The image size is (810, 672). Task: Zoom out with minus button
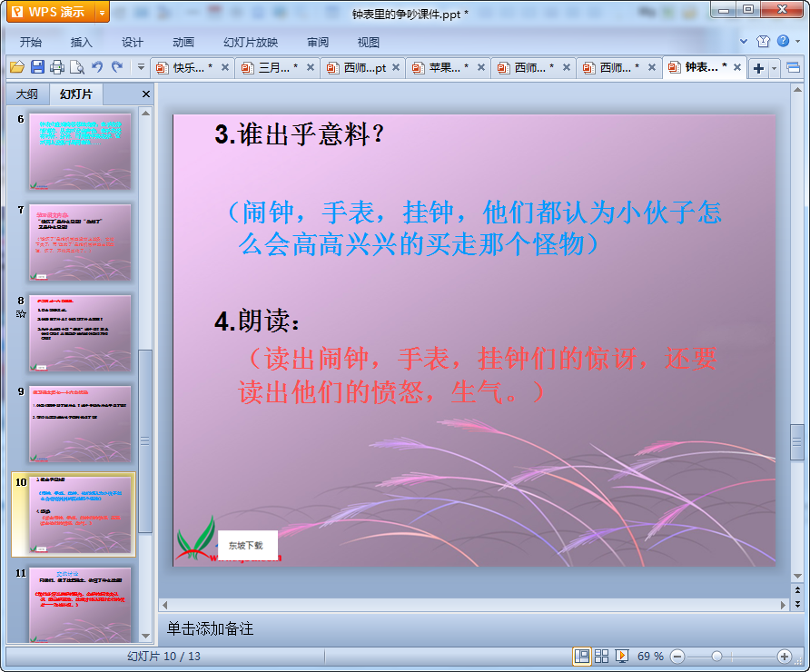[677, 657]
